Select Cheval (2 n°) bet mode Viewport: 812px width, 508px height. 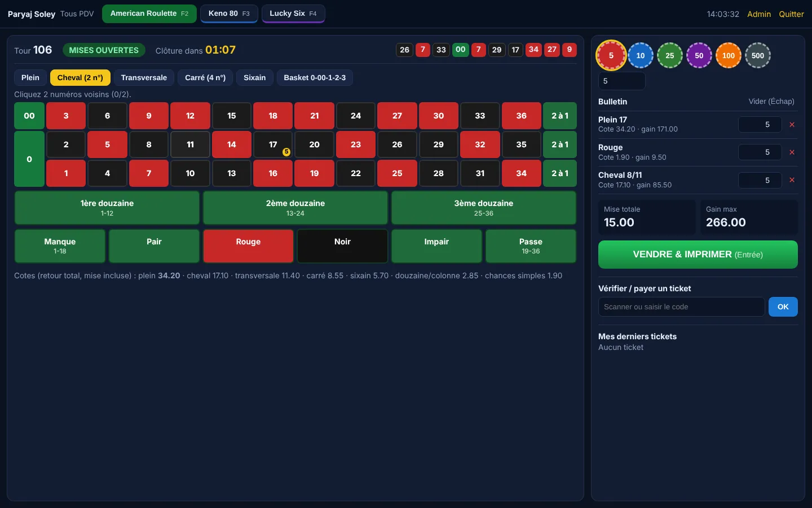[80, 78]
